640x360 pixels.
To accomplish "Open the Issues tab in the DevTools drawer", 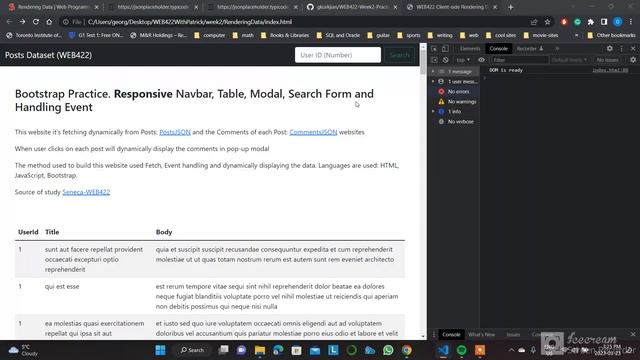I will (x=513, y=334).
